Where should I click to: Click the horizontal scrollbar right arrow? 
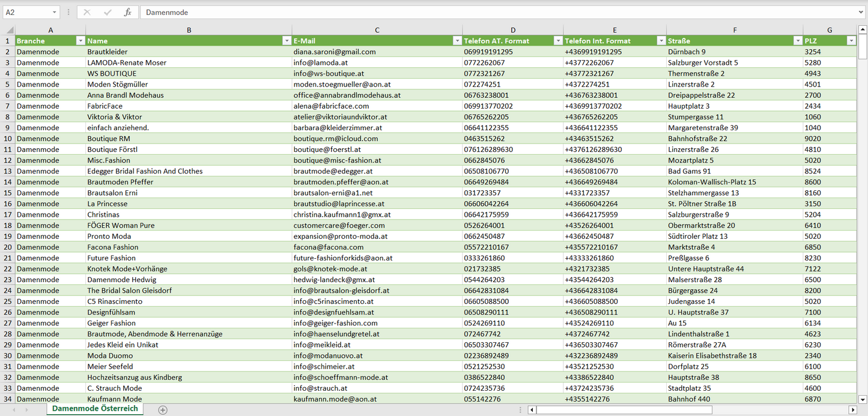click(852, 410)
